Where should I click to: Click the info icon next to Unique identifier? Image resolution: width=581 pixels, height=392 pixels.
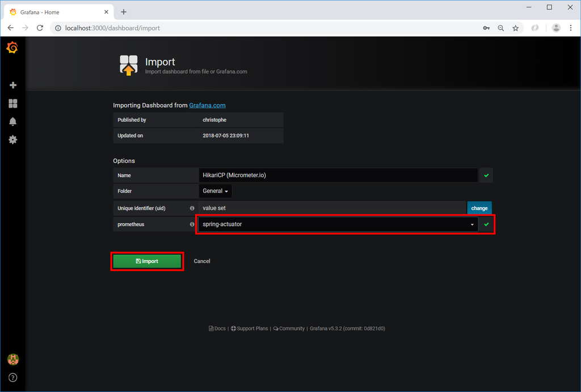(x=192, y=208)
